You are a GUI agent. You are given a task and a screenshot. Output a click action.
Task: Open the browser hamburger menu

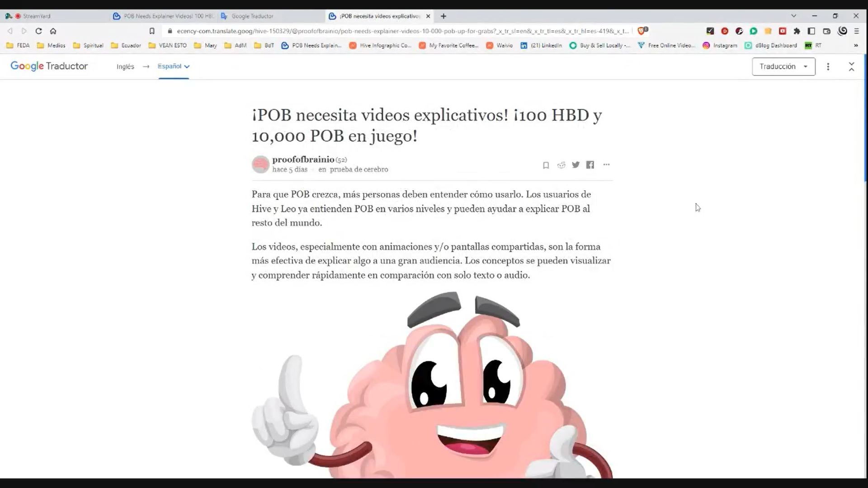(856, 31)
